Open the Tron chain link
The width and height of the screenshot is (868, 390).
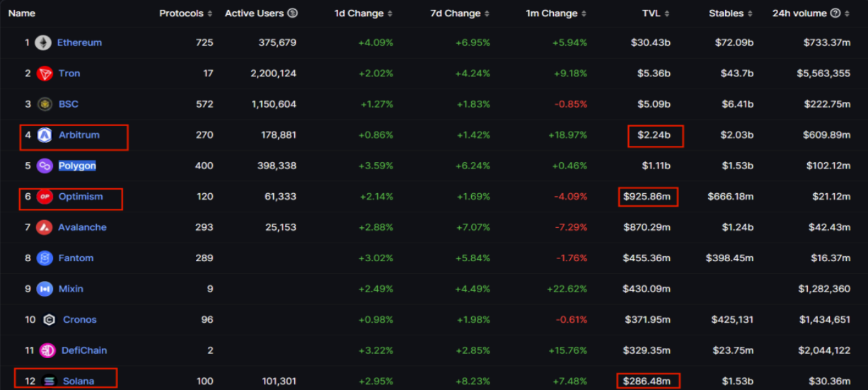(x=69, y=74)
